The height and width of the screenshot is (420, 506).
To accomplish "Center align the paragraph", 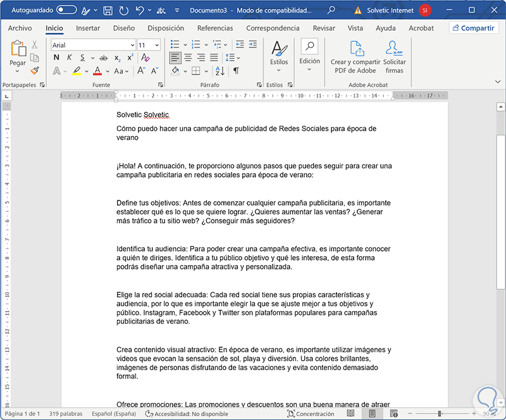I will [188, 58].
